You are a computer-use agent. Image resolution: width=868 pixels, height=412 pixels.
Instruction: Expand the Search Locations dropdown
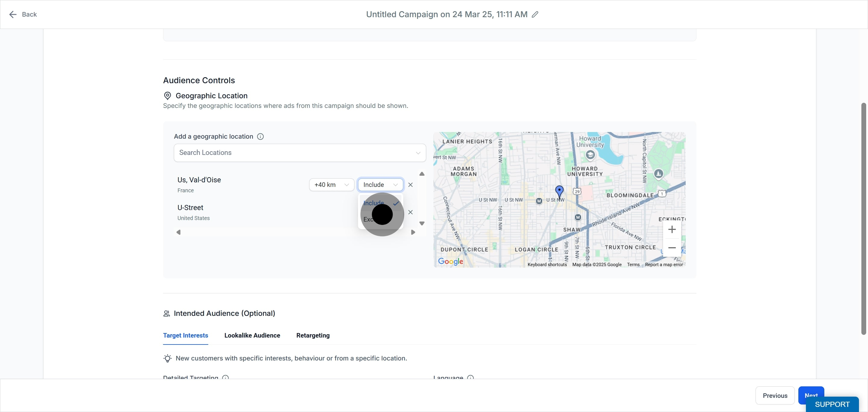(x=300, y=153)
